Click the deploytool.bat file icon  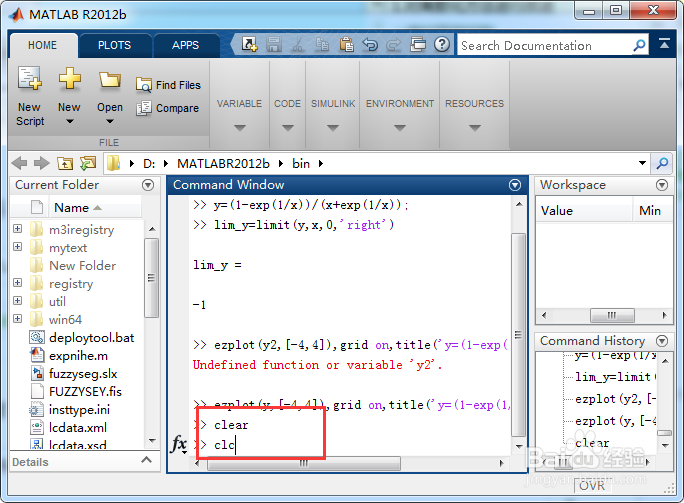coord(37,337)
